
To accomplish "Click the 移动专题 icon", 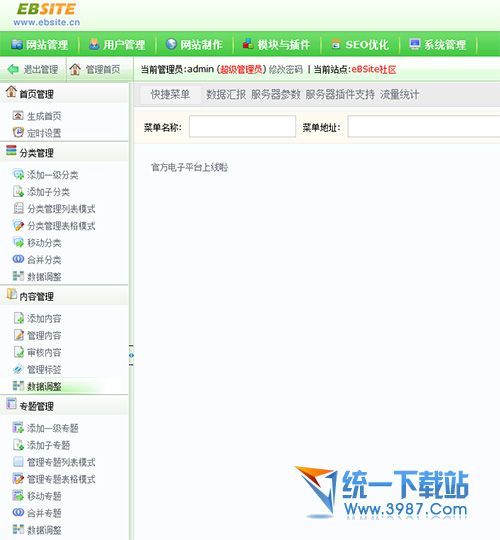I will pyautogui.click(x=18, y=496).
